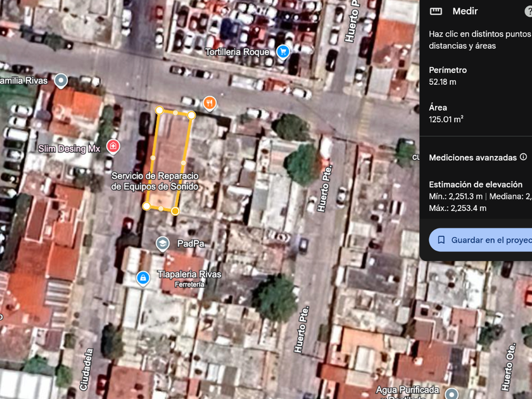Click the Área value 125.01 m²
The width and height of the screenshot is (532, 399).
tap(446, 119)
